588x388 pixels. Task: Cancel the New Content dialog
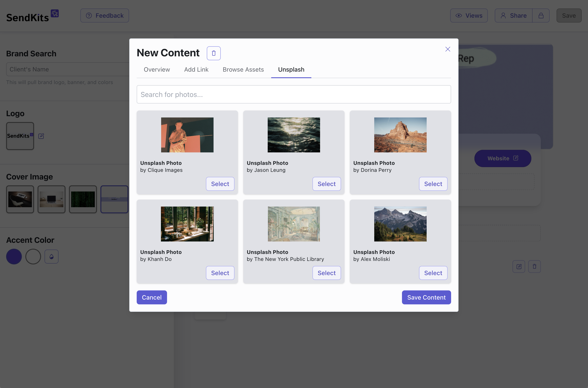tap(152, 297)
